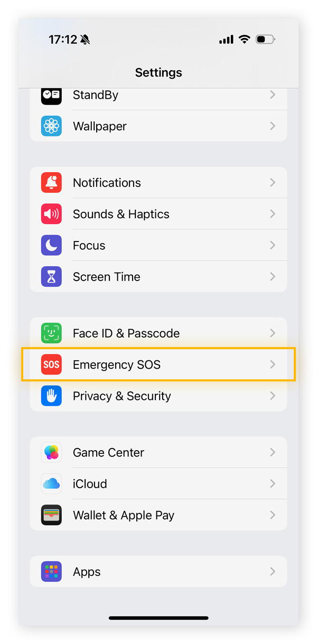
Task: Tap the Game Center colorful bubbles icon
Action: coord(51,452)
